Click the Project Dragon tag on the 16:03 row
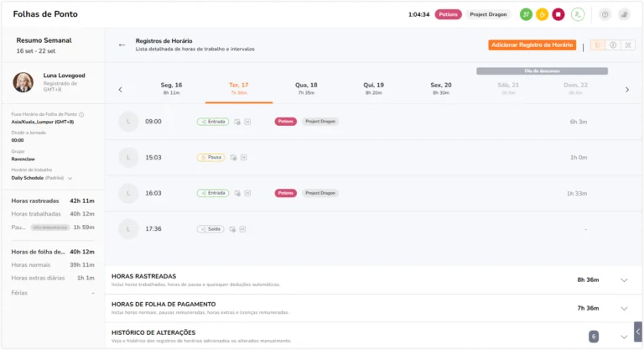Screen dimensions: 644x350 tap(320, 193)
